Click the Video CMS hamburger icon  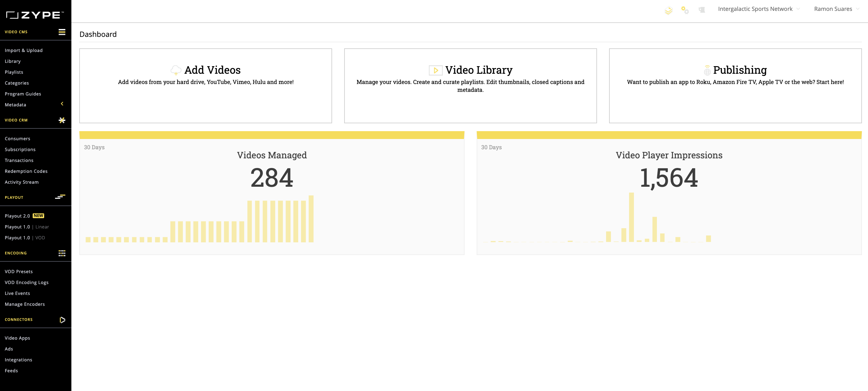(62, 32)
